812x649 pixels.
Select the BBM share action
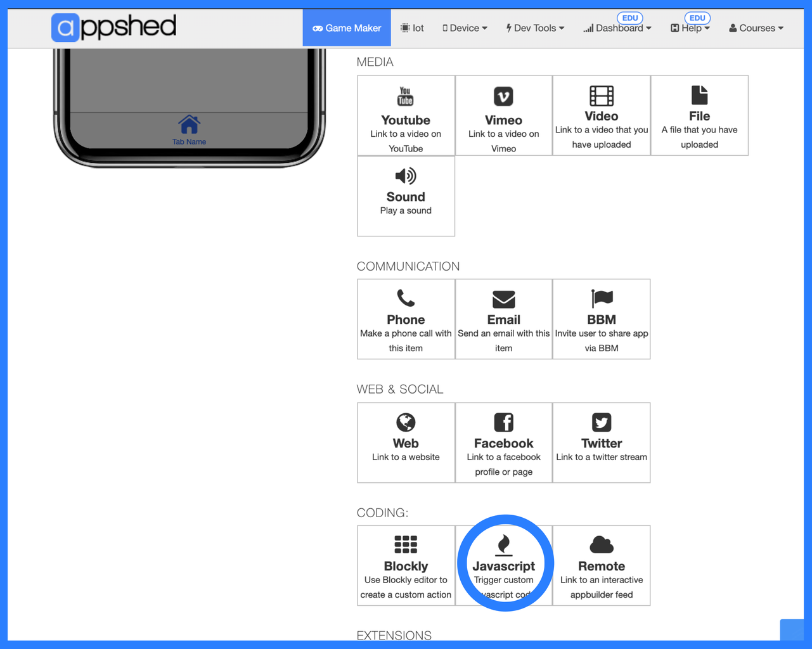[601, 317]
